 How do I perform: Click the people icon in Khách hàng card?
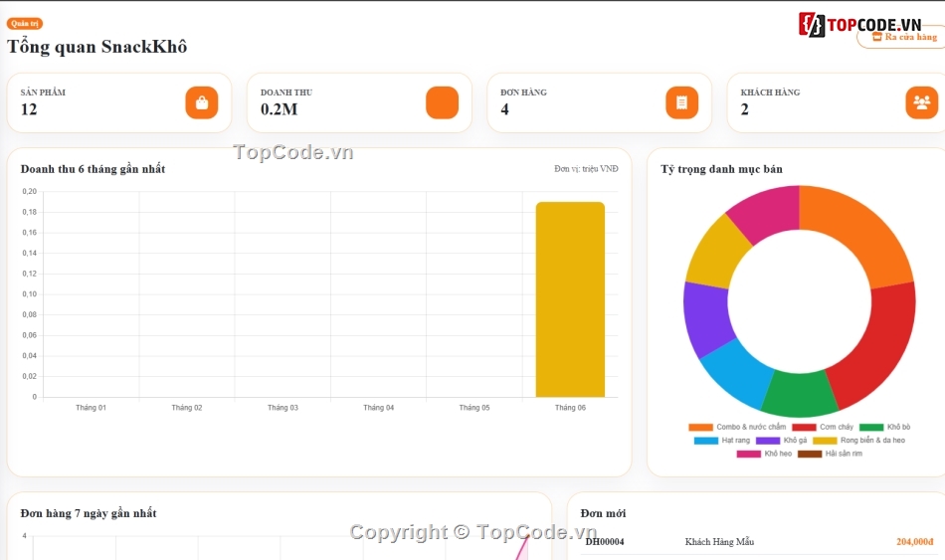[x=921, y=102]
